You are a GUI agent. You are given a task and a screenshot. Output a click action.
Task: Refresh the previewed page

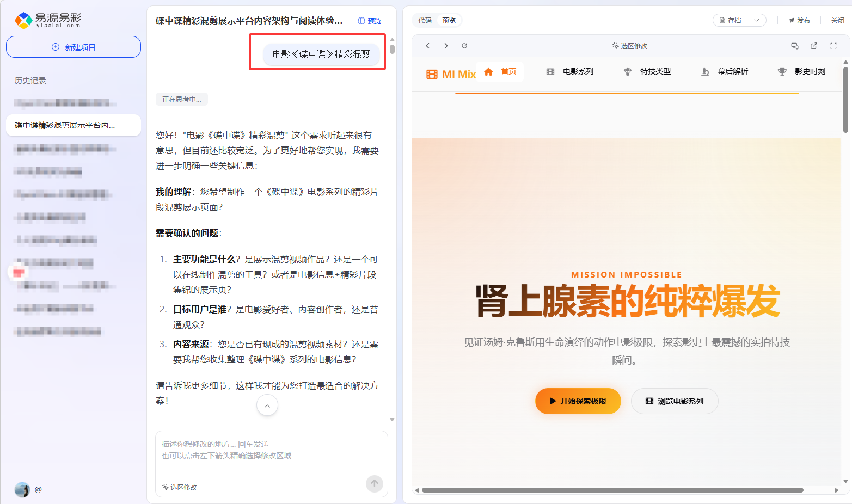[464, 46]
